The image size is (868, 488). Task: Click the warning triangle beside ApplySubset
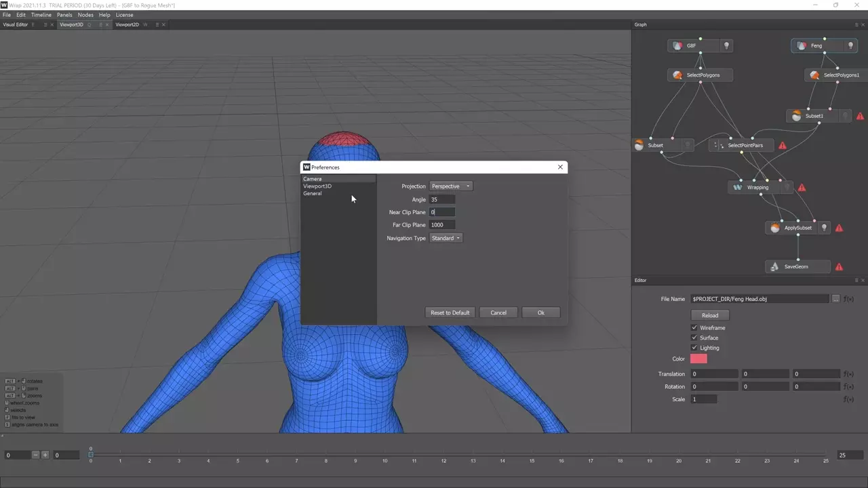[x=839, y=228]
